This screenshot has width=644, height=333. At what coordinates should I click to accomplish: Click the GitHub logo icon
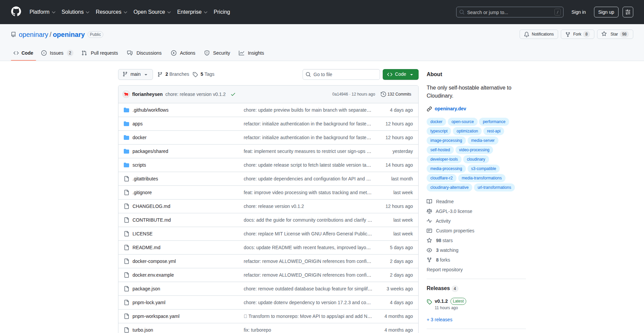pos(15,12)
